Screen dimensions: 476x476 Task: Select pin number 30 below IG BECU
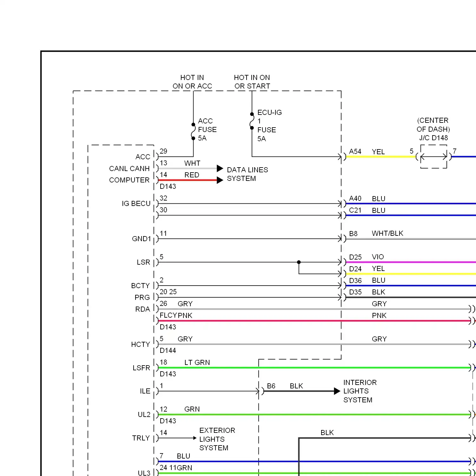163,210
